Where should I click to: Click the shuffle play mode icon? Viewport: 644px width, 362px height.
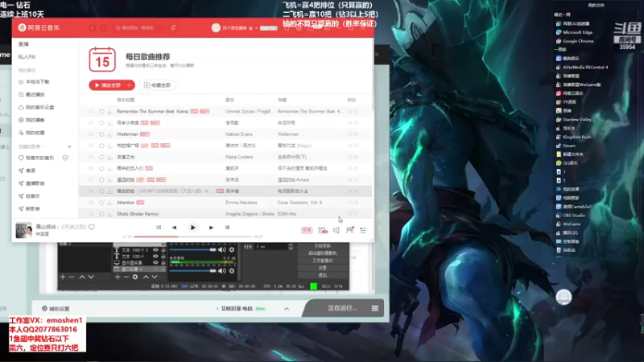159,228
